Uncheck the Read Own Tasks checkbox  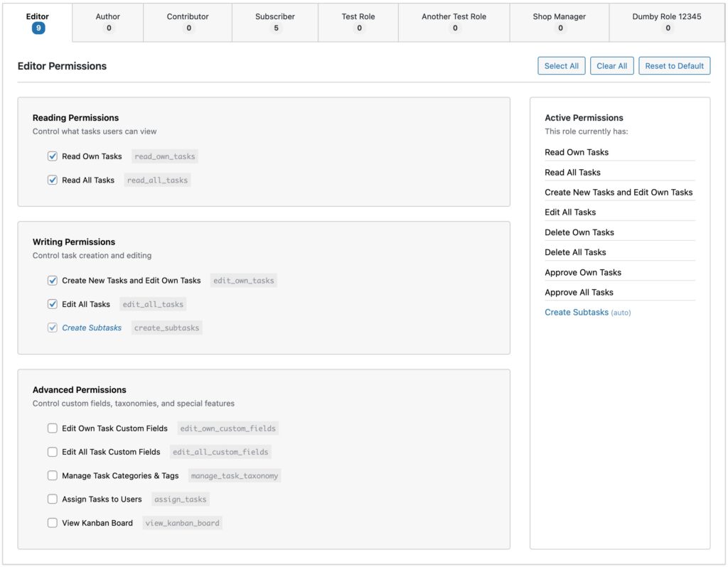[53, 156]
